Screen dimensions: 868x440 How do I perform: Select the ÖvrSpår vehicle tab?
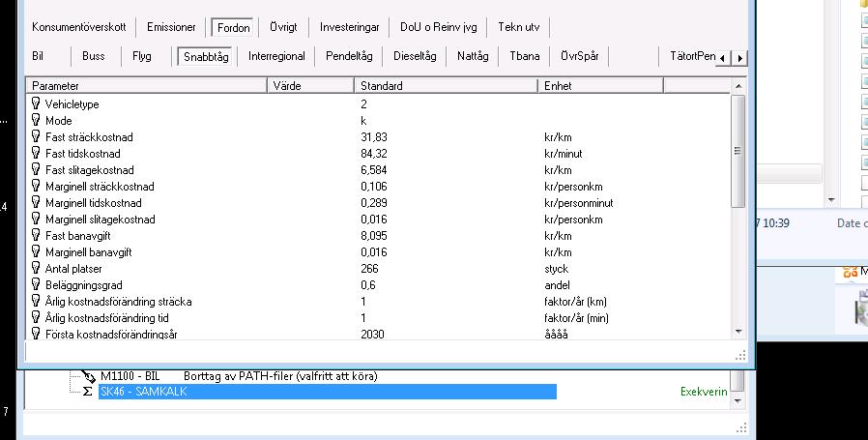pos(580,56)
